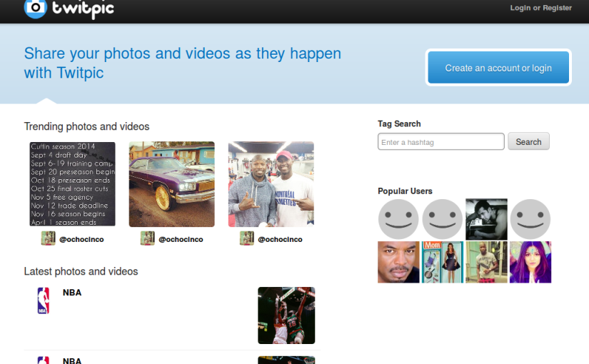
Task: Open shirtless man in shorts popular user
Action: (486, 262)
